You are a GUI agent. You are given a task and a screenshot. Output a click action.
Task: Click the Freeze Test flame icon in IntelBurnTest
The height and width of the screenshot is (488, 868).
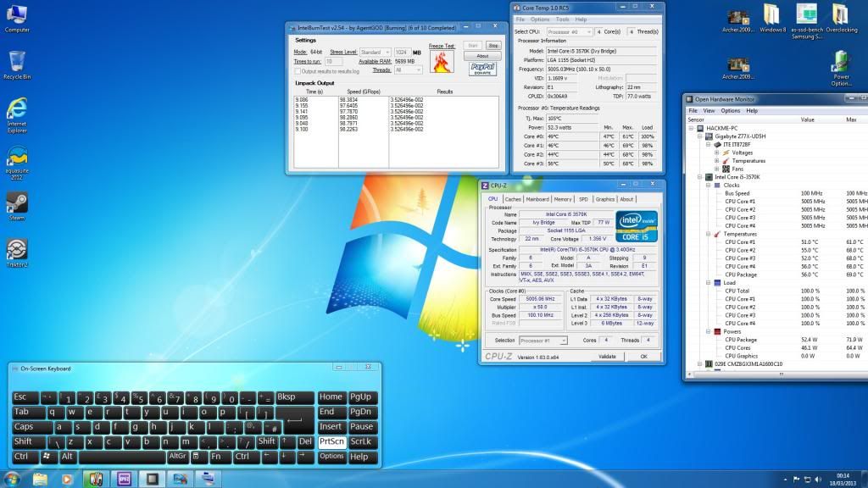[441, 61]
